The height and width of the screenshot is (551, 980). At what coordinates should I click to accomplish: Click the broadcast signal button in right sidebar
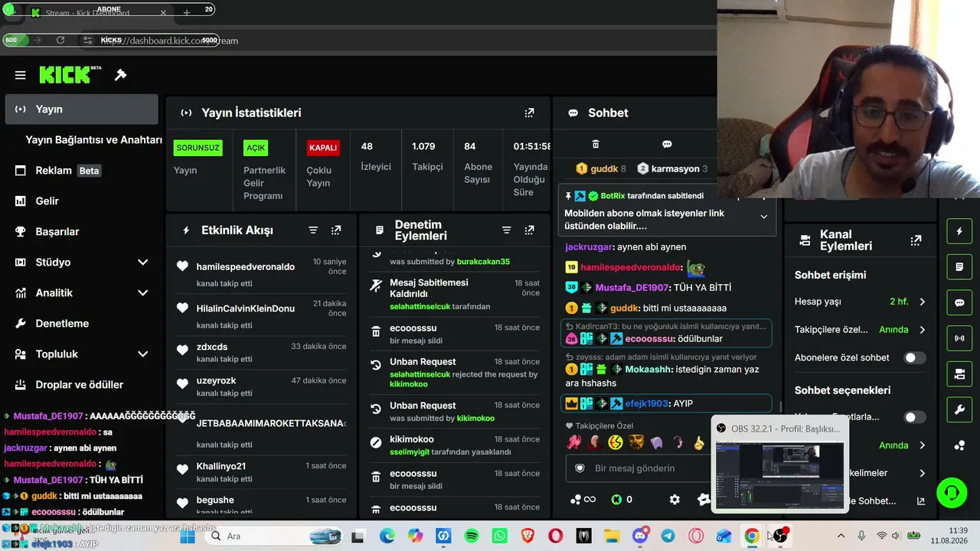pos(959,338)
